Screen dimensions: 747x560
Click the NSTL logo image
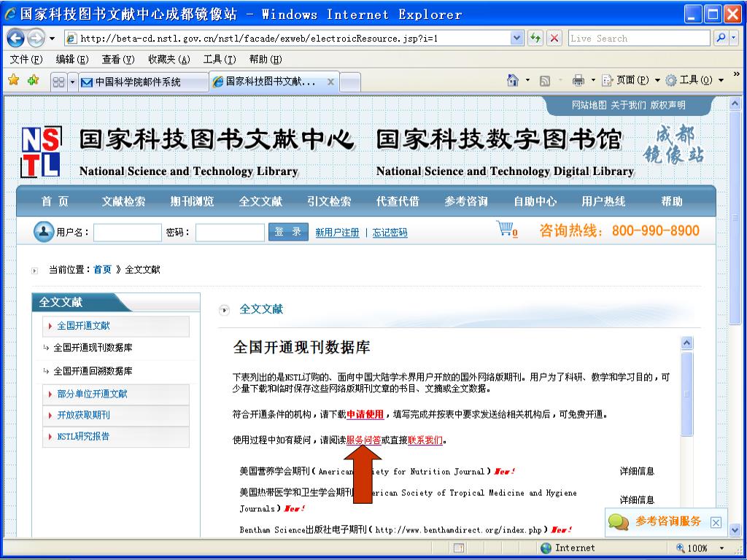(42, 152)
